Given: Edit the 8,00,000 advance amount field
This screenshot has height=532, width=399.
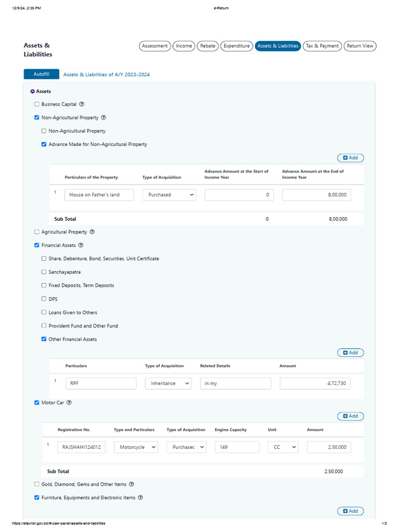Looking at the screenshot, I should [x=316, y=195].
